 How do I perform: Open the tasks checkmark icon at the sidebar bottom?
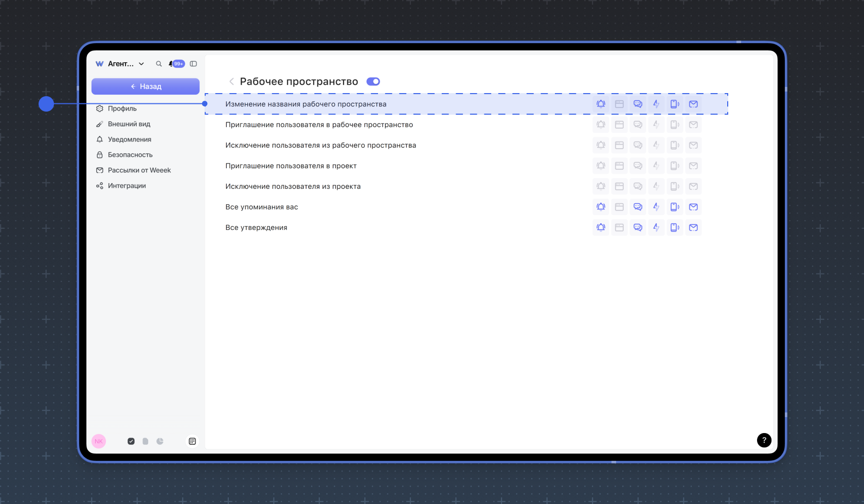point(131,441)
